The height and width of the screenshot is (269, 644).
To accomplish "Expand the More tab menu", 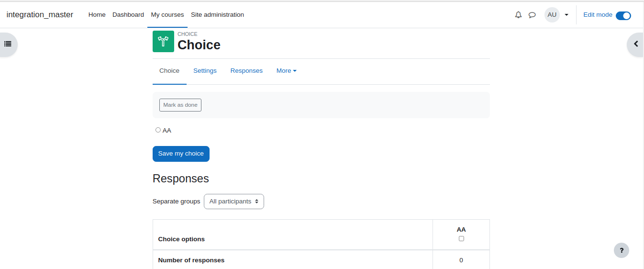I will click(287, 71).
